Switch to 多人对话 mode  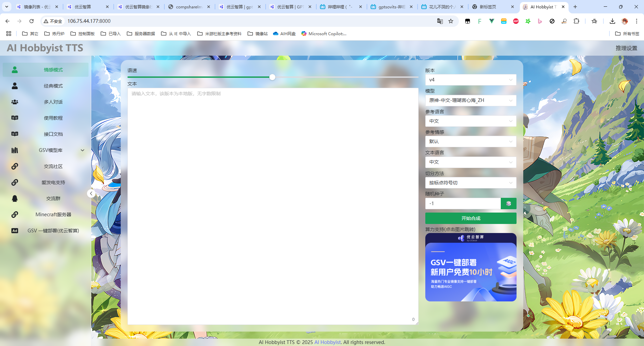click(46, 102)
